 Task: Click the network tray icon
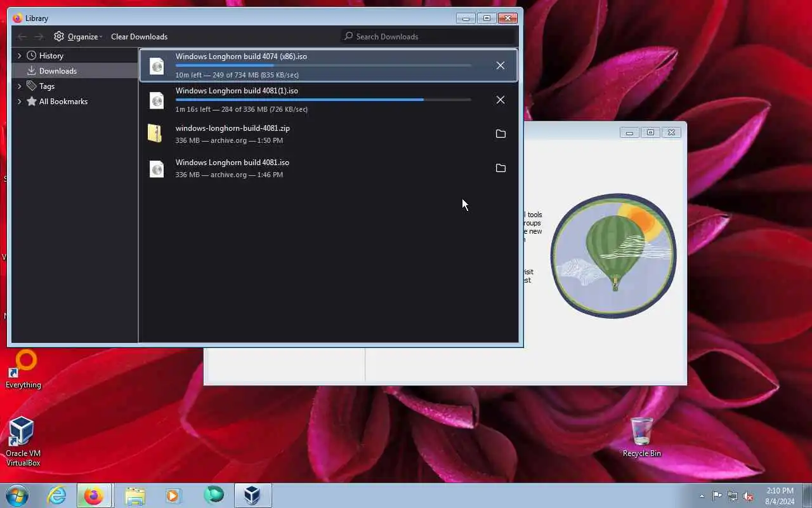coord(733,496)
